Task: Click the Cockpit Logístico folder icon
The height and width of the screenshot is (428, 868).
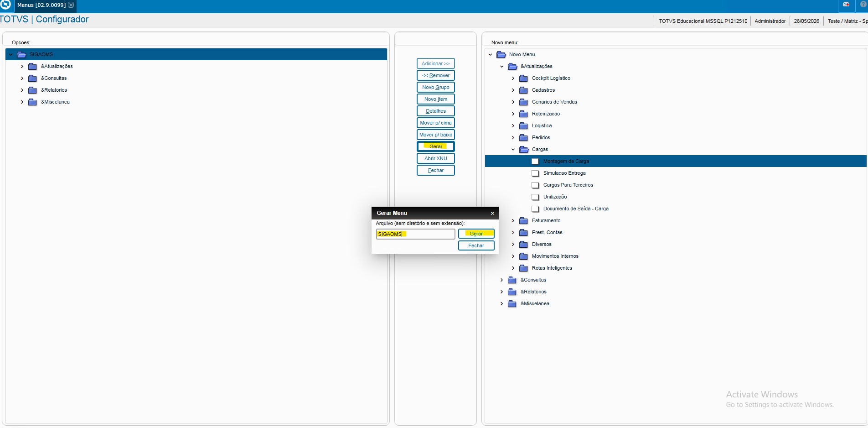Action: click(524, 78)
